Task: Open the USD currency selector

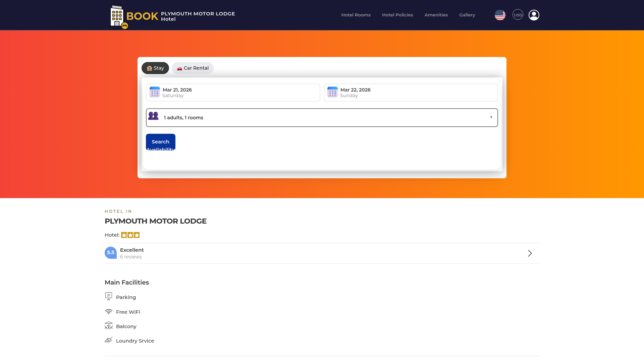Action: click(518, 15)
